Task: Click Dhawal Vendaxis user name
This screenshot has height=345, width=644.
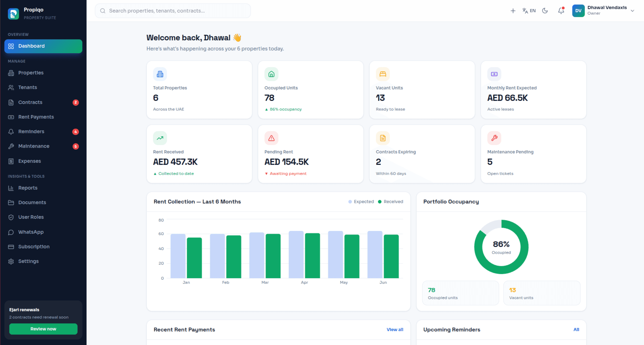Action: [607, 8]
